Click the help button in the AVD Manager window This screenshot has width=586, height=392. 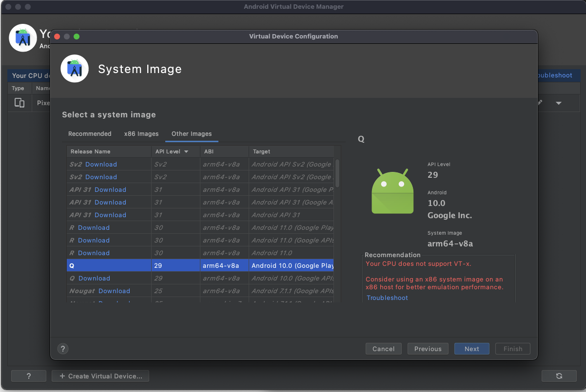(x=29, y=376)
